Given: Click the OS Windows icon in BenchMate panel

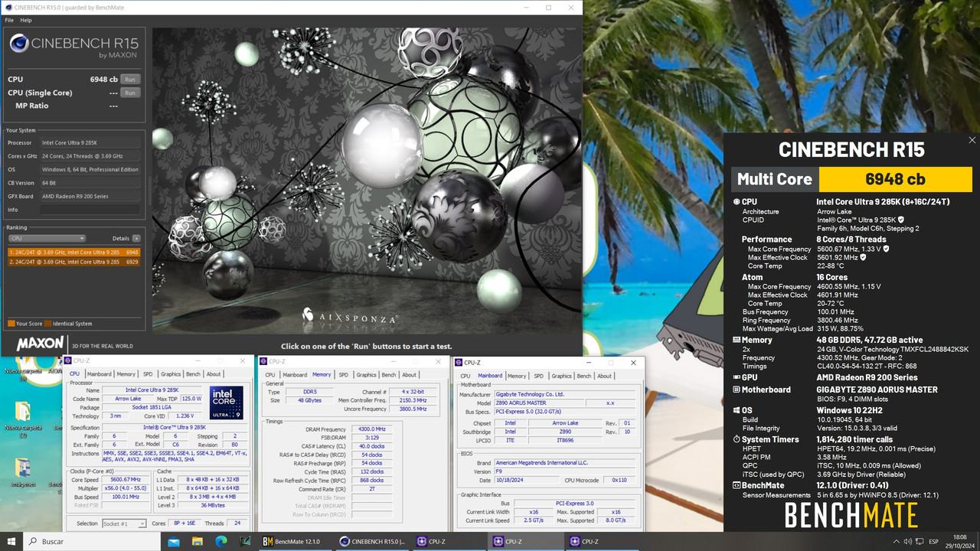Looking at the screenshot, I should (x=737, y=410).
